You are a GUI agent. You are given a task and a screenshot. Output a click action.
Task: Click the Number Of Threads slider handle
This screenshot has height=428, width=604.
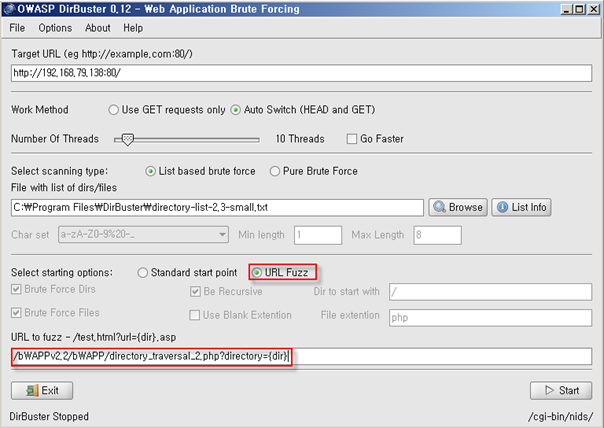pos(128,139)
